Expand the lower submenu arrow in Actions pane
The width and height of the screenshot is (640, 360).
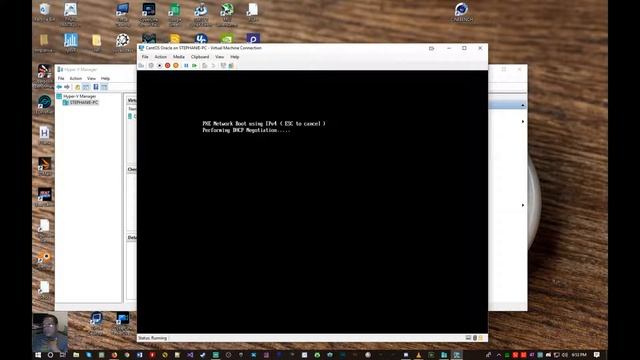pos(523,205)
